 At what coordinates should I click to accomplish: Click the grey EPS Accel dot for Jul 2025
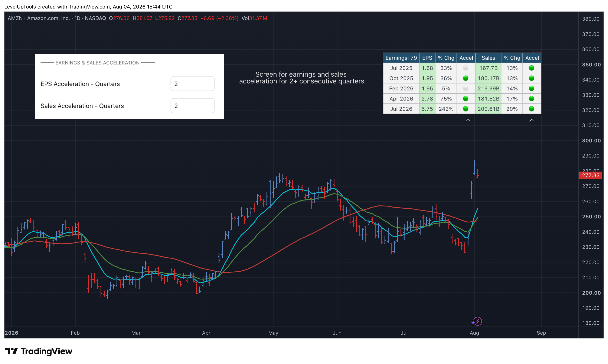(465, 68)
